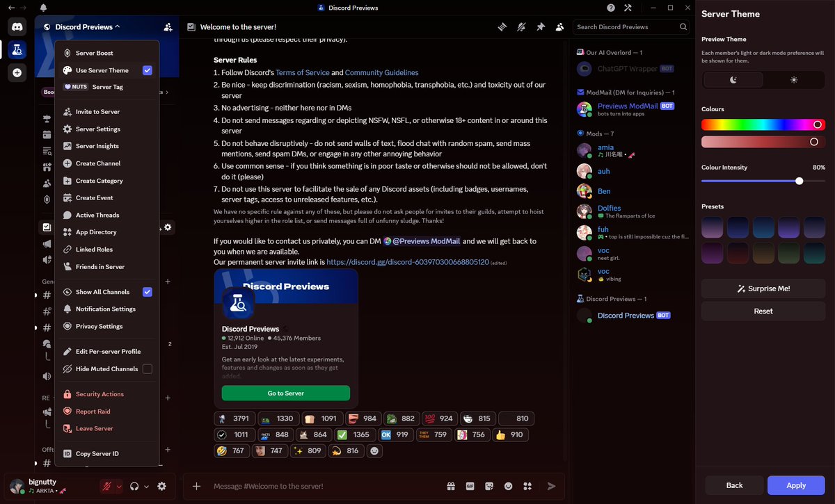
Task: Toggle the Use Server Theme checkbox
Action: (x=148, y=70)
